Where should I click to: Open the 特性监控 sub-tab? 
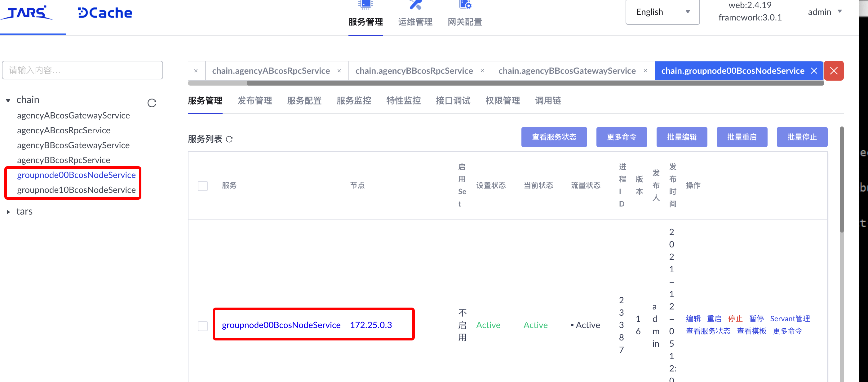pos(403,100)
